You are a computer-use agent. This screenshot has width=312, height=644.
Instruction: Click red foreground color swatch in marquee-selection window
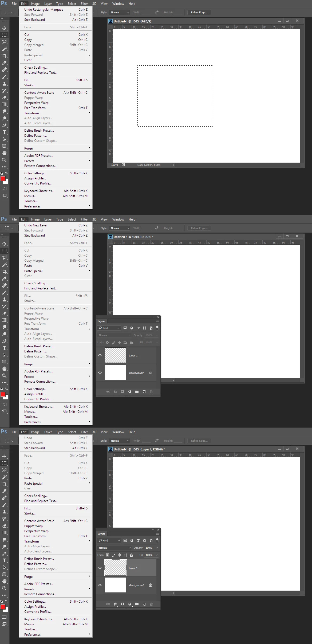(3, 179)
